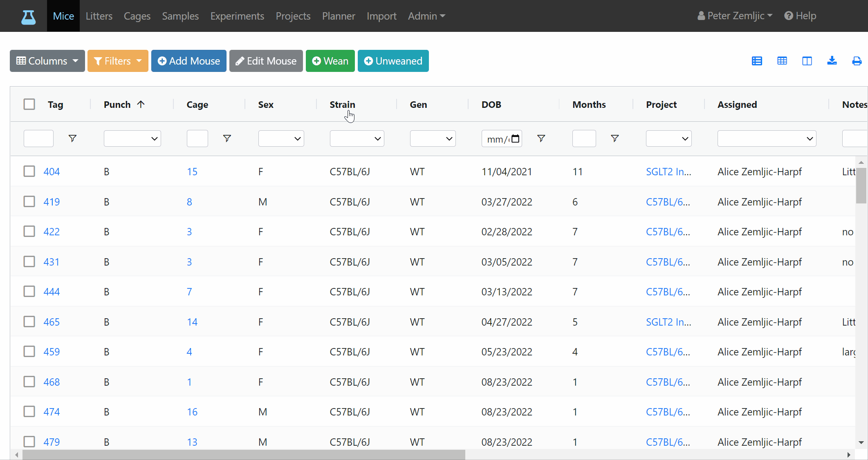Click the horizontal scrollbar thumb
Image resolution: width=868 pixels, height=460 pixels.
[x=244, y=455]
